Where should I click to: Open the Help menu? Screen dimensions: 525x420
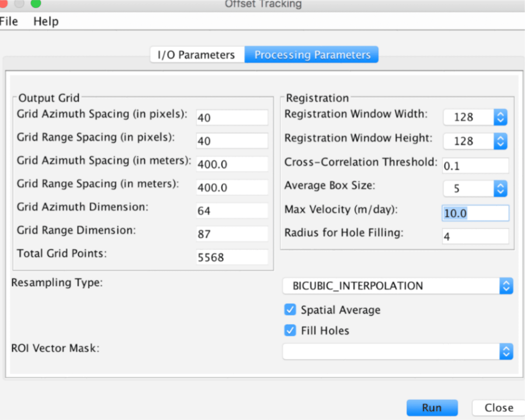pyautogui.click(x=46, y=22)
